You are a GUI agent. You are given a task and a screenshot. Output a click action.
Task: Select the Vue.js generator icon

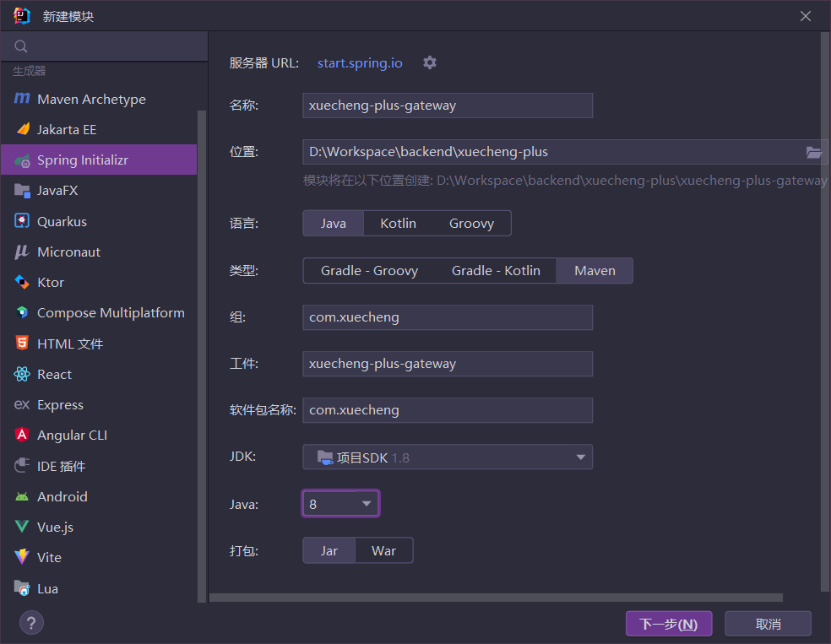22,527
